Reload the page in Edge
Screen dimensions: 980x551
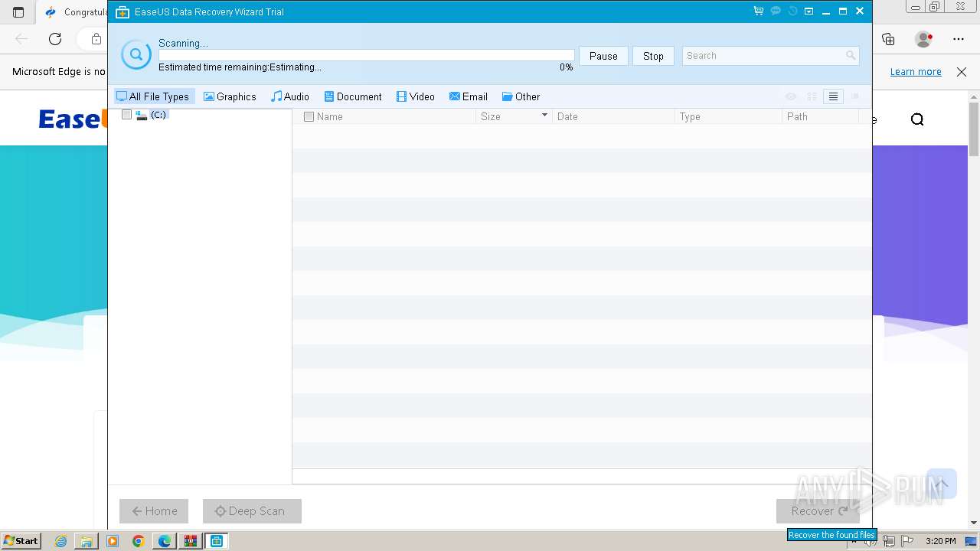click(55, 39)
